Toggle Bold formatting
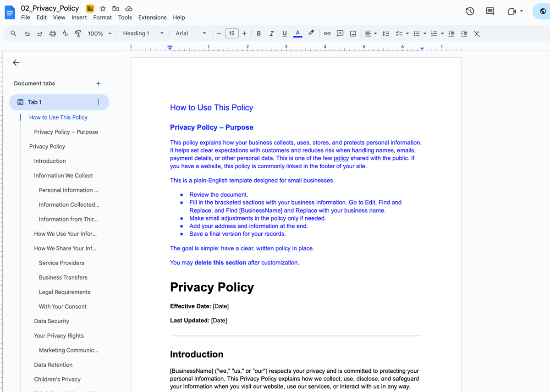The height and width of the screenshot is (392, 550). [x=259, y=33]
